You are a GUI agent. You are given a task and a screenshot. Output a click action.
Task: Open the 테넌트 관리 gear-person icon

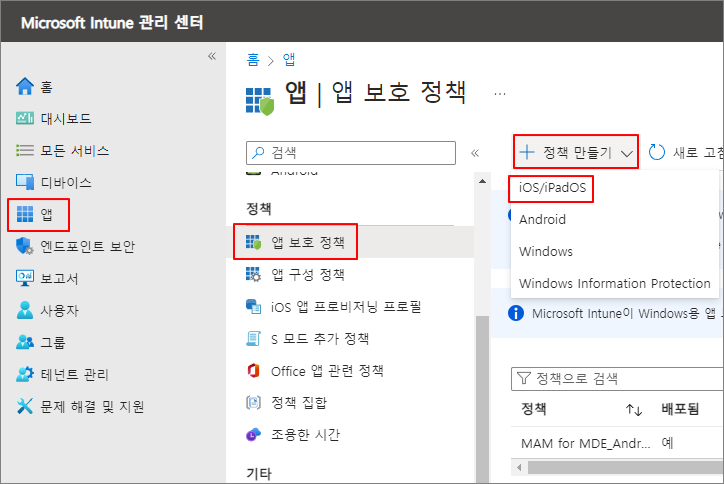[x=25, y=374]
